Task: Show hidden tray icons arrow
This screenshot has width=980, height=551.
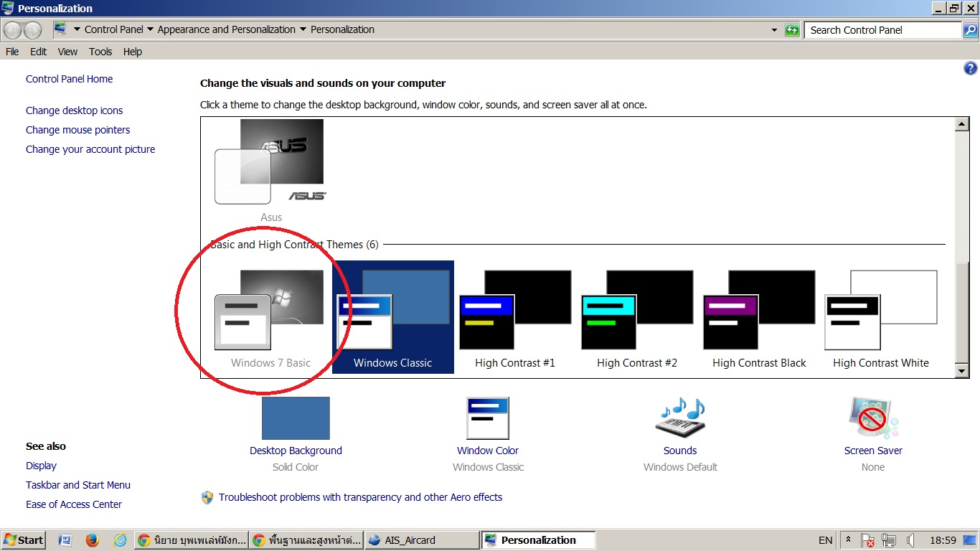Action: [848, 540]
